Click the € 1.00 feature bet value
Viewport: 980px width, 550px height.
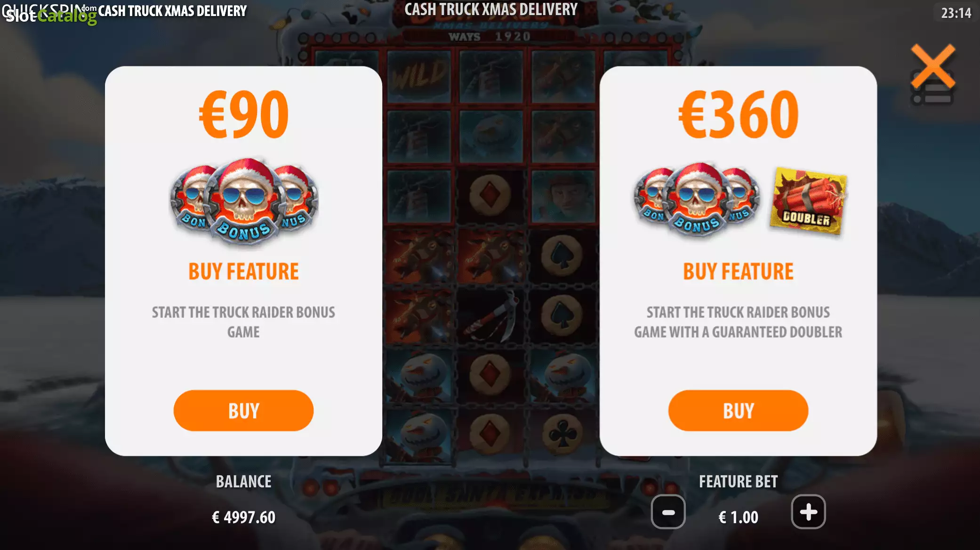738,518
